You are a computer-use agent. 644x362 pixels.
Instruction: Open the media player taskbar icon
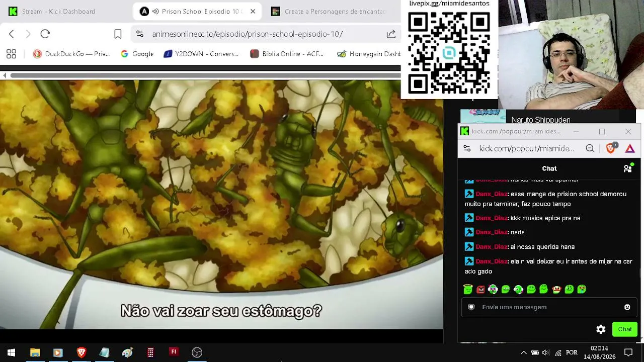[x=57, y=352]
